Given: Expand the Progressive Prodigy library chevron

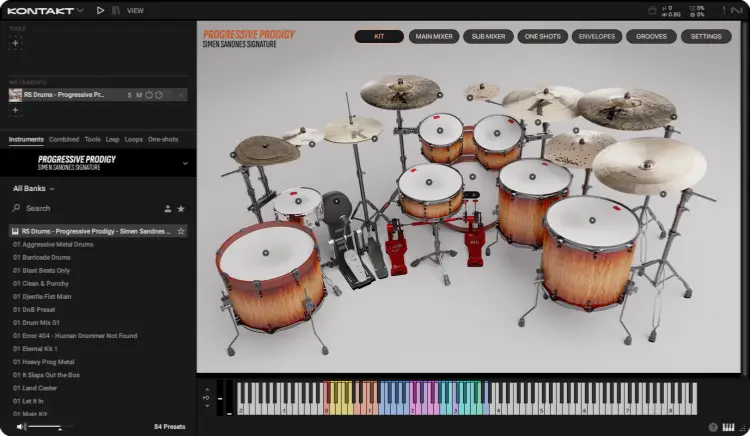Looking at the screenshot, I should coord(185,162).
